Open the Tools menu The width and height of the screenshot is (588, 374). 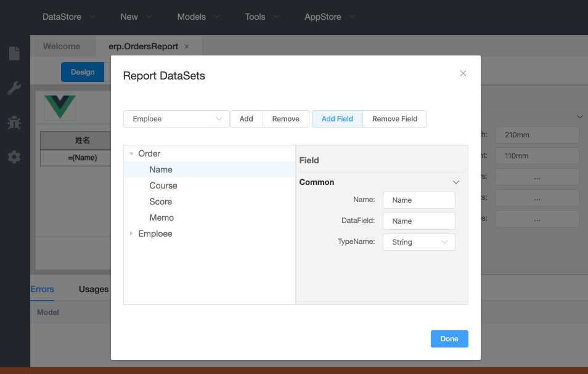pyautogui.click(x=255, y=17)
